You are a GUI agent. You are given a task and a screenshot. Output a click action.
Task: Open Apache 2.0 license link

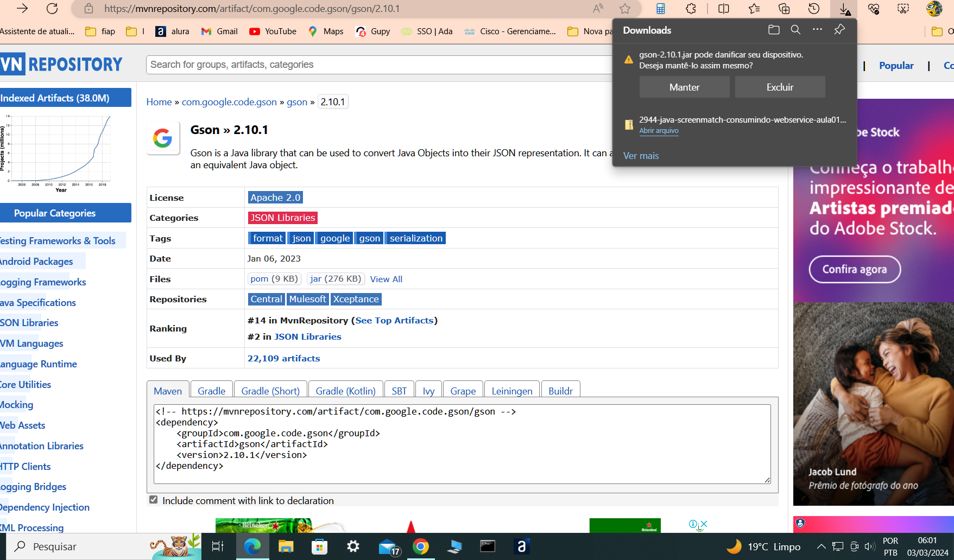(275, 198)
